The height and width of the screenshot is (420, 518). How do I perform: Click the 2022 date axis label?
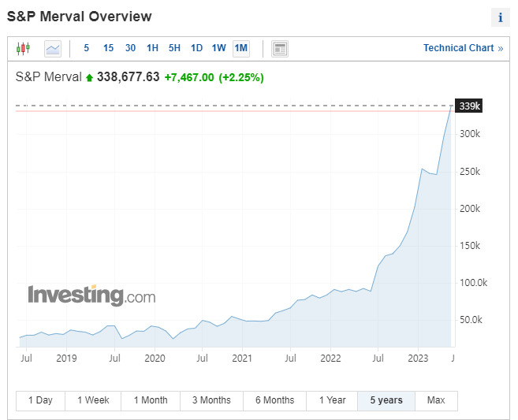330,359
